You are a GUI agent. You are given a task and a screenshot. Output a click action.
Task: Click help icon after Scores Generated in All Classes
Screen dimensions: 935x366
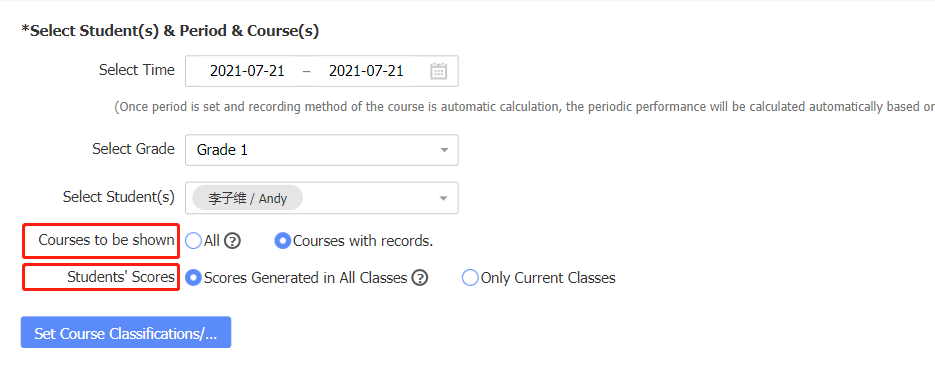420,278
